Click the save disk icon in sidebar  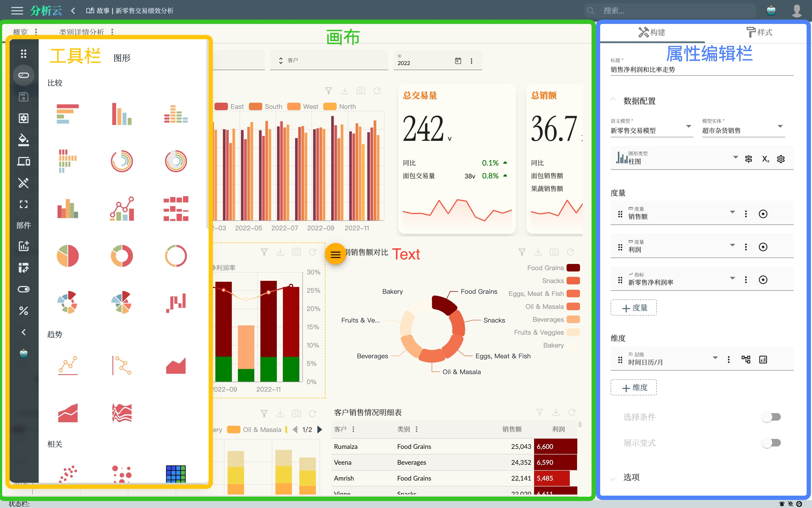pyautogui.click(x=23, y=97)
